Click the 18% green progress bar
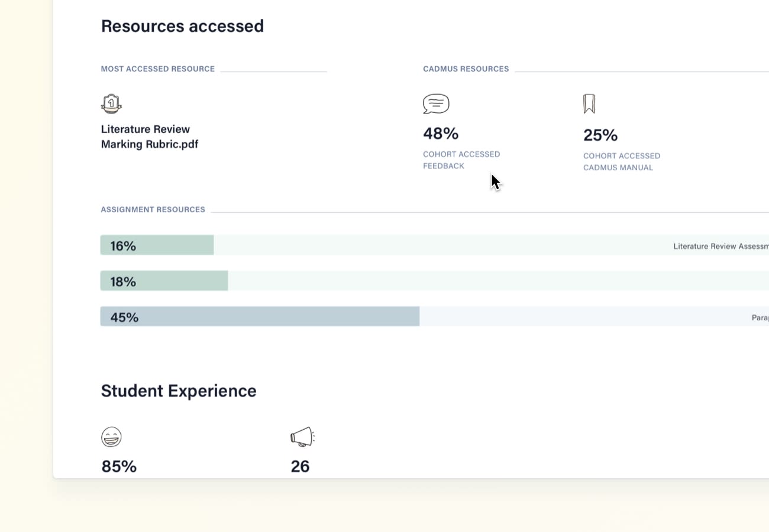Image resolution: width=769 pixels, height=532 pixels. 164,281
